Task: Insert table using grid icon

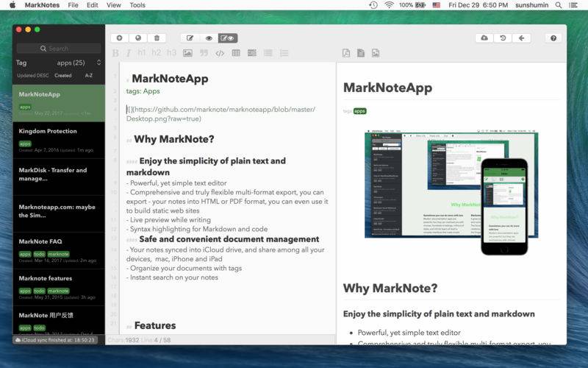Action: [236, 53]
